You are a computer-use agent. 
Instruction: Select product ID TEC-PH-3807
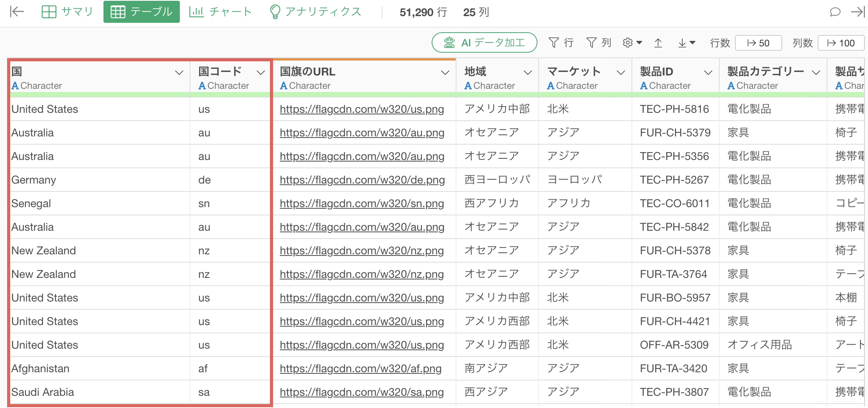(675, 392)
